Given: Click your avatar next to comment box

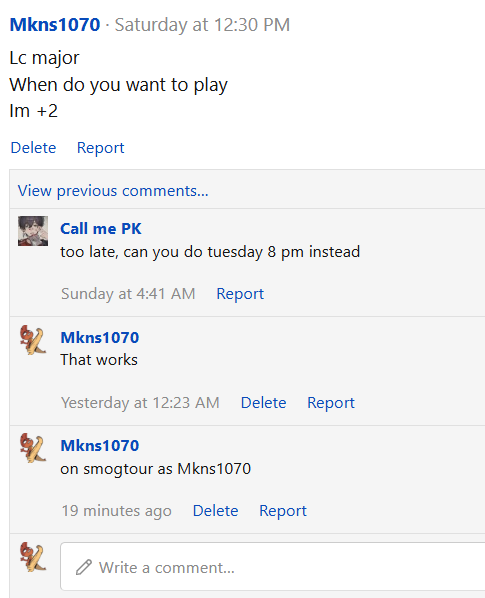Looking at the screenshot, I should [x=33, y=557].
